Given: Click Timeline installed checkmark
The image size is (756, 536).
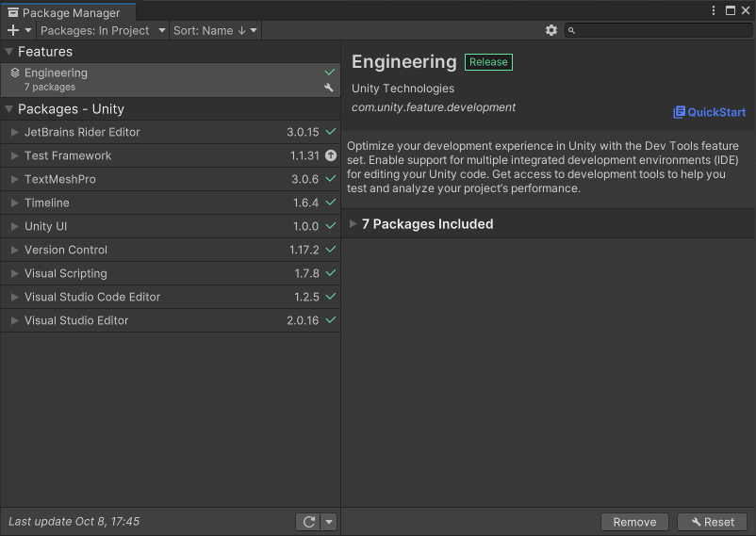Looking at the screenshot, I should pos(331,202).
